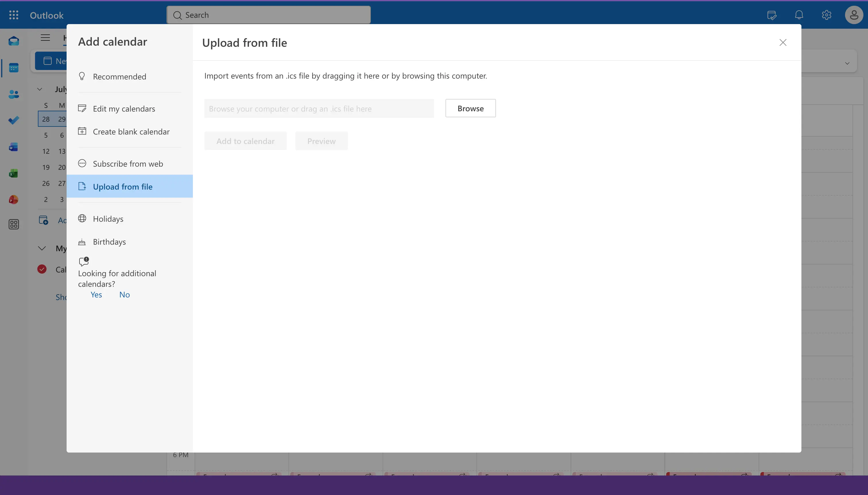Select Create blank calendar
This screenshot has width=868, height=495.
click(130, 132)
